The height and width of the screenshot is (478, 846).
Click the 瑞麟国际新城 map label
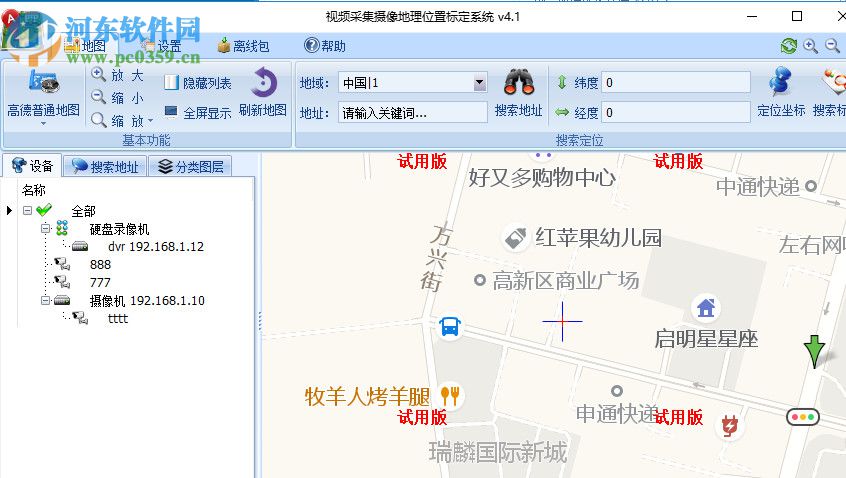[x=498, y=452]
